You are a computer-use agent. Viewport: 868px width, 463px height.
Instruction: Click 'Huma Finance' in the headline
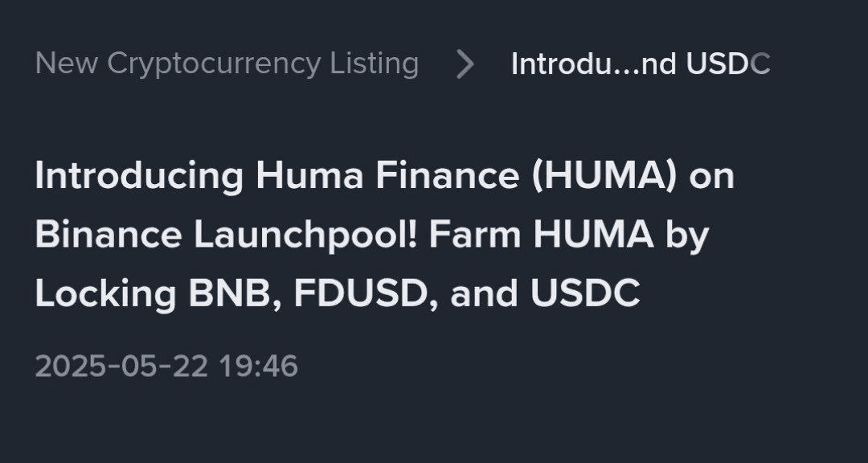387,176
